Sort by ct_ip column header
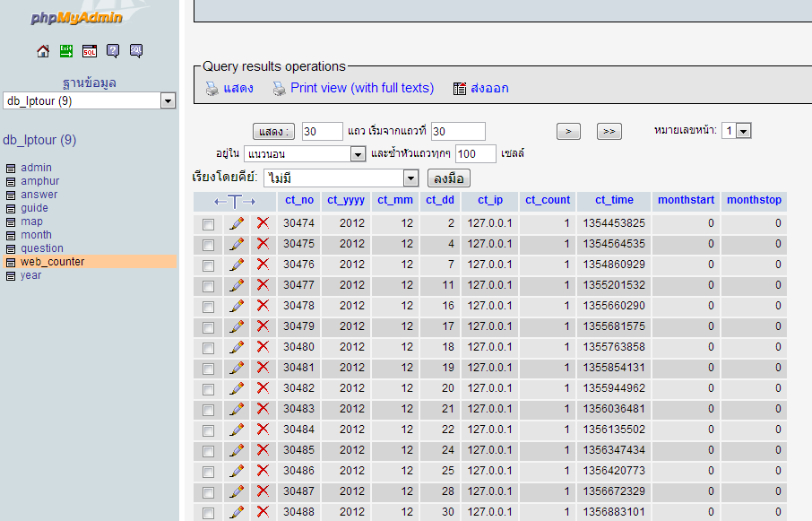This screenshot has width=812, height=521. coord(490,200)
